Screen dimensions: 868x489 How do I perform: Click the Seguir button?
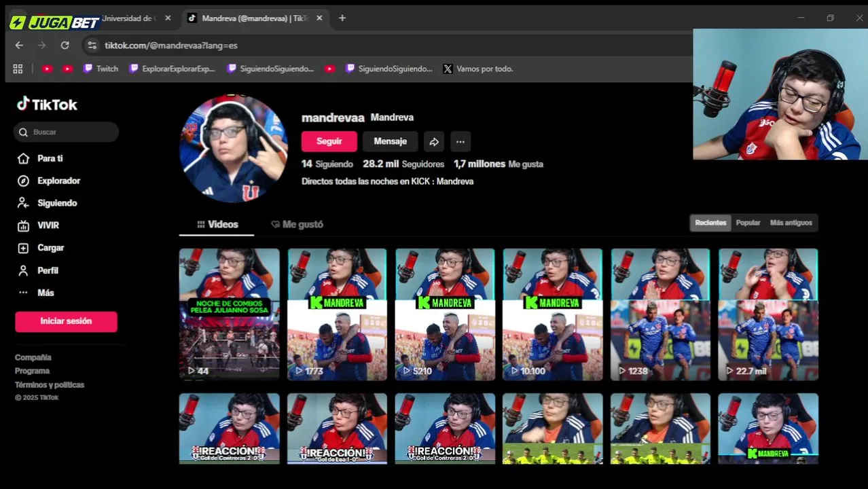coord(329,141)
